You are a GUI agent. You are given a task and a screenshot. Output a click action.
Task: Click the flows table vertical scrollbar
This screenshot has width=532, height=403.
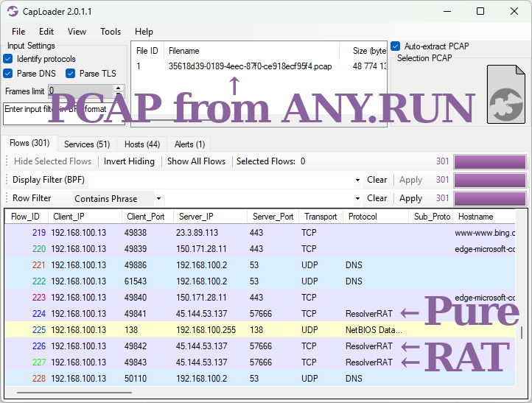[522, 332]
